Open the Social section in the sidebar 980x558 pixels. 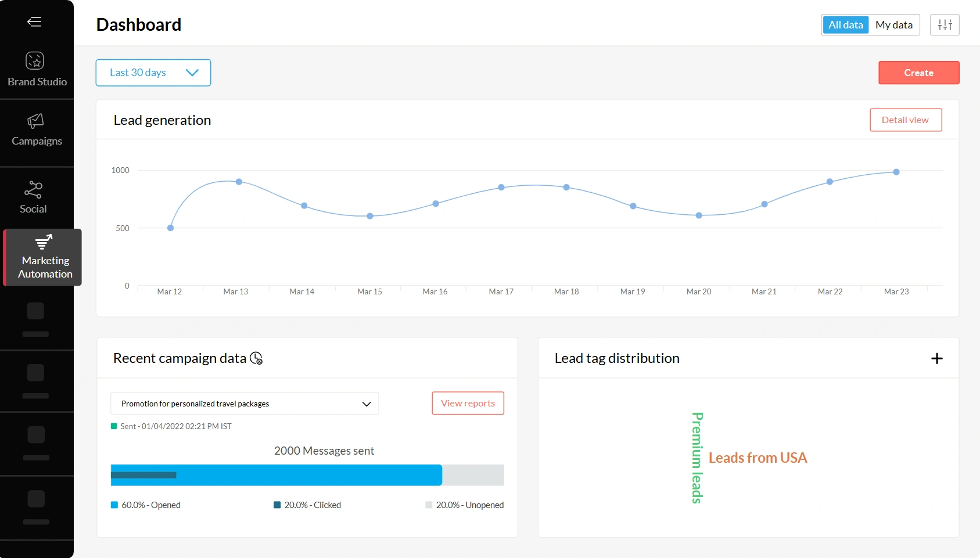click(x=33, y=197)
